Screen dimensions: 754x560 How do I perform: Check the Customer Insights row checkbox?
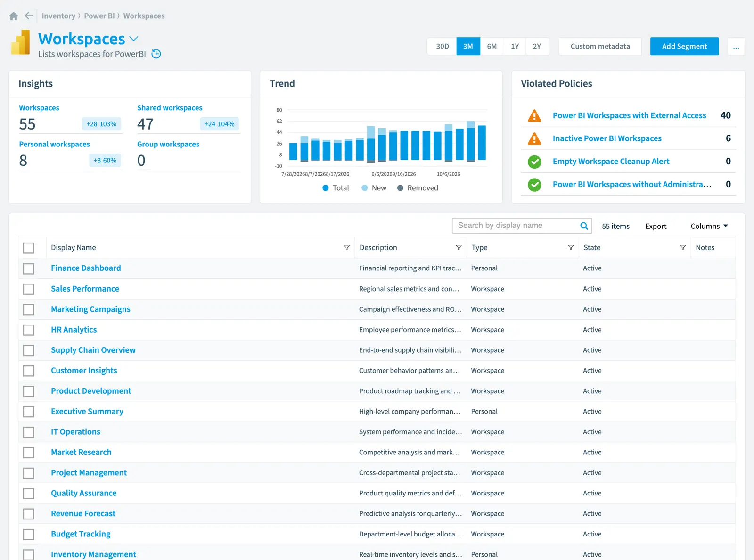pyautogui.click(x=29, y=371)
